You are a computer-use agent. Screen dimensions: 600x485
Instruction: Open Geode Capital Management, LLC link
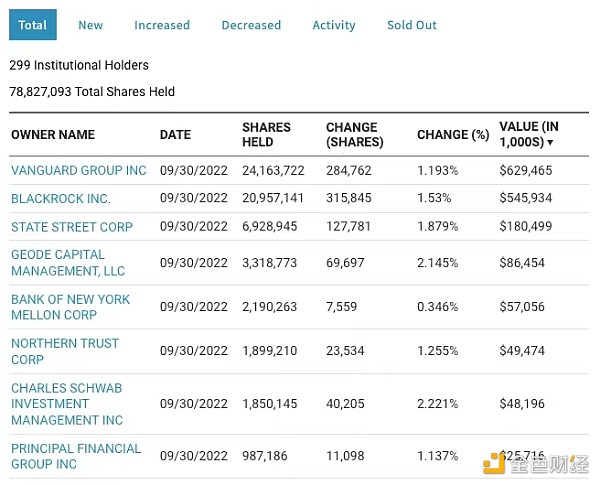68,263
